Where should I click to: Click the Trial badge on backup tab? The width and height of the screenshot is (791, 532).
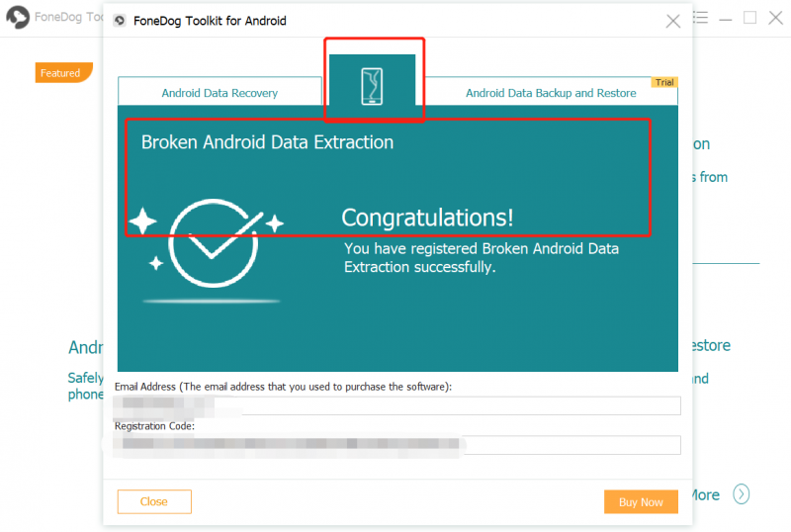pos(664,82)
